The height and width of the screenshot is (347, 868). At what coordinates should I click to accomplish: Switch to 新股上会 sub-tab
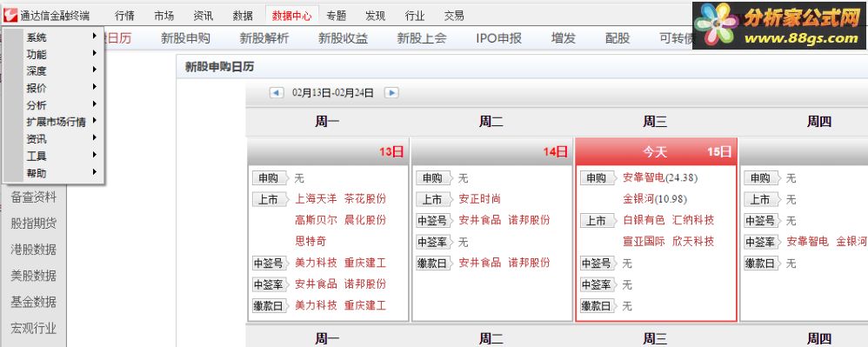tap(421, 38)
